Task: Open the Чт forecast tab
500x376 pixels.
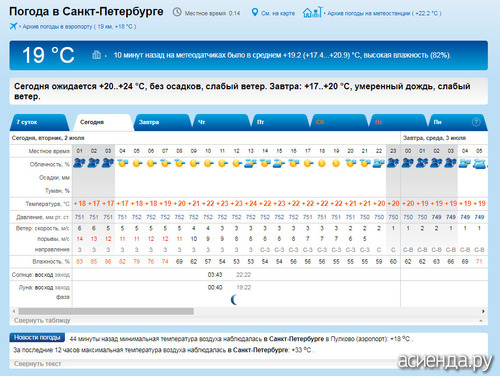Action: point(221,122)
